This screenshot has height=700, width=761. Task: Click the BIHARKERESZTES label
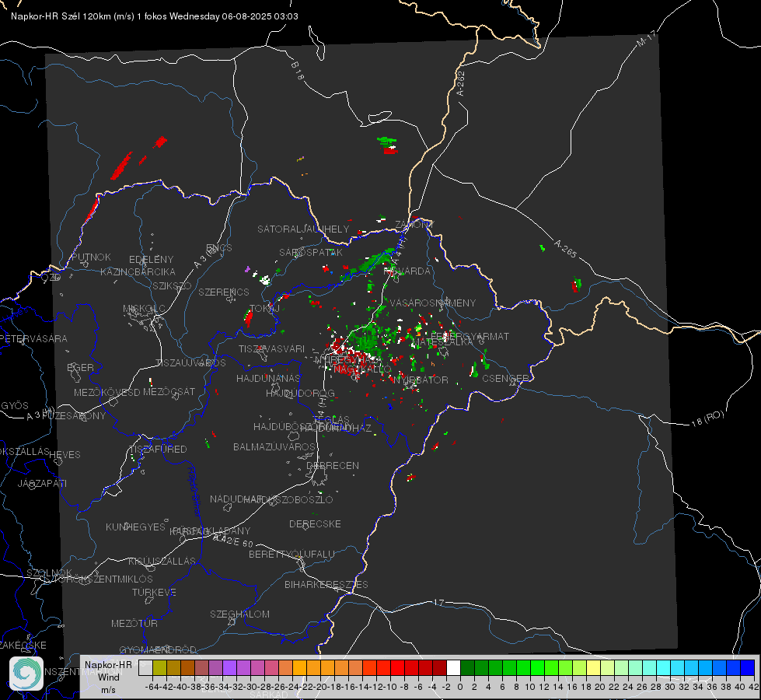tap(326, 584)
